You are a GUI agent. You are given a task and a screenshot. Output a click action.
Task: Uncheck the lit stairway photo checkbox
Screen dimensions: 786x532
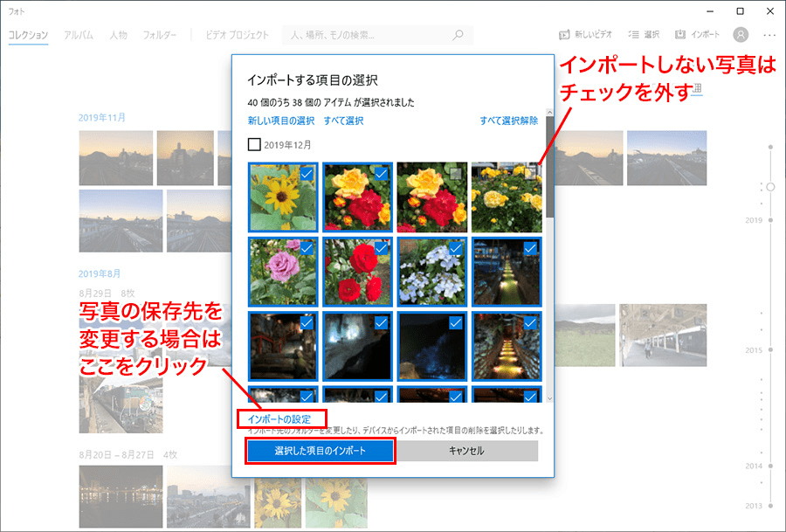(x=530, y=323)
